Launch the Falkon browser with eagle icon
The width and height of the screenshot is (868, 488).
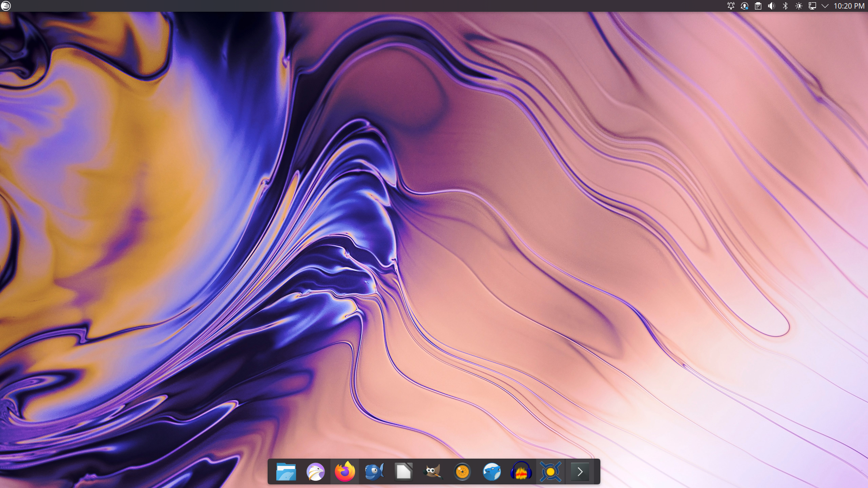315,472
